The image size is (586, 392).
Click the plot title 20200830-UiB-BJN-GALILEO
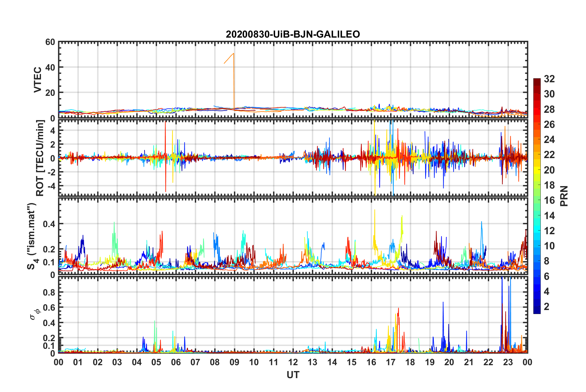pyautogui.click(x=293, y=34)
